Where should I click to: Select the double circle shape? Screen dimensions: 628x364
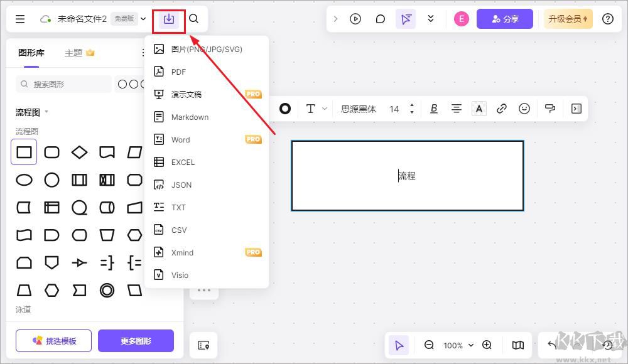click(x=107, y=291)
